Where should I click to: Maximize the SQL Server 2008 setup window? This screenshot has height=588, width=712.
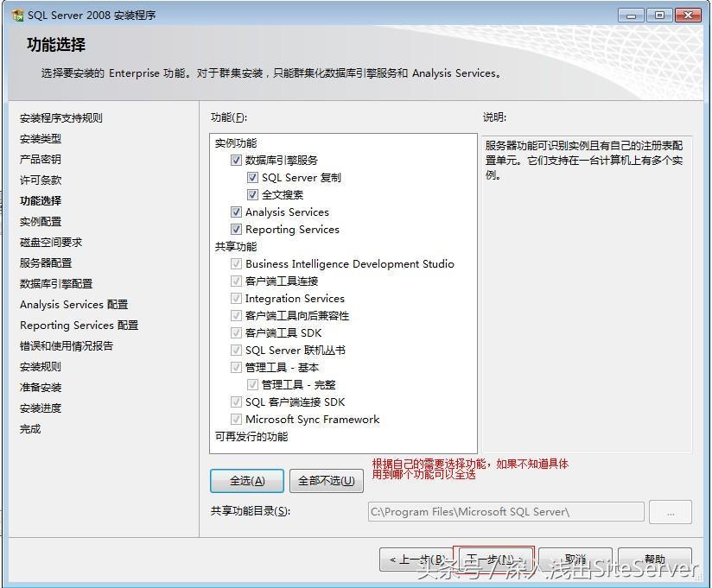coord(660,16)
